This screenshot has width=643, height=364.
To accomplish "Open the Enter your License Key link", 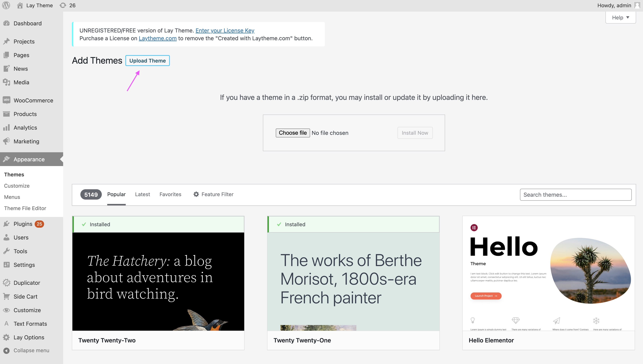I will pos(225,30).
